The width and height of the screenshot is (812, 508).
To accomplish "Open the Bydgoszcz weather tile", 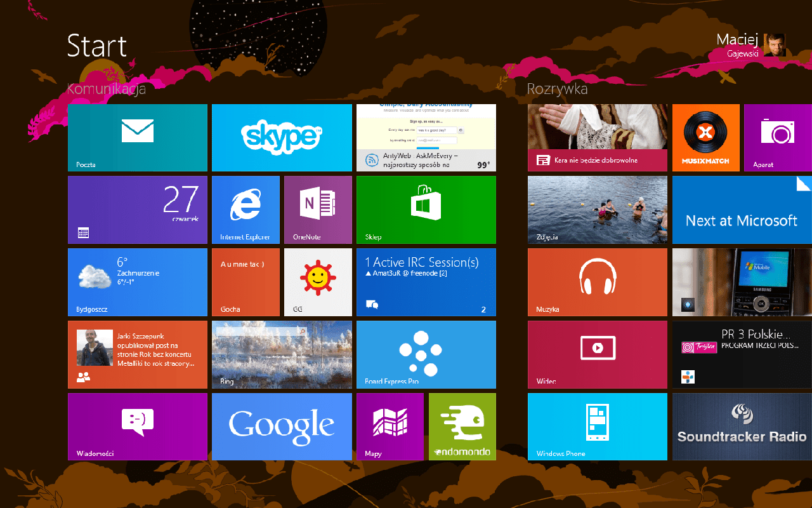I will pos(138,283).
